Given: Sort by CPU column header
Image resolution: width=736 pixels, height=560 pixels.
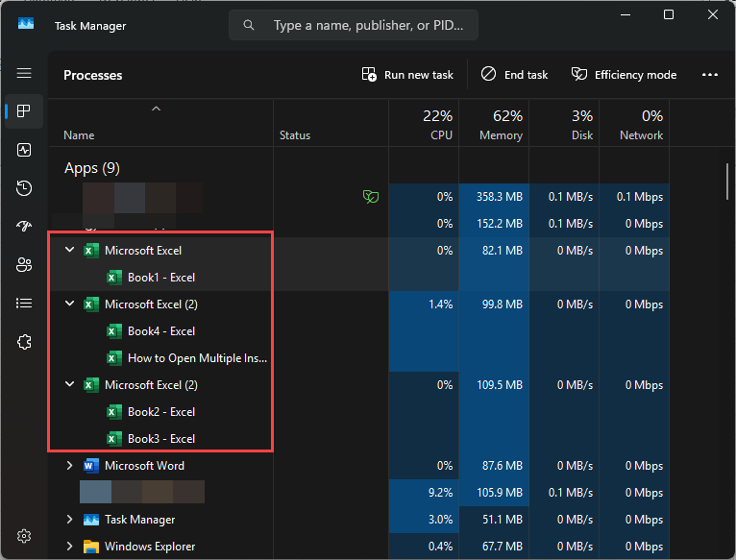Looking at the screenshot, I should click(424, 125).
